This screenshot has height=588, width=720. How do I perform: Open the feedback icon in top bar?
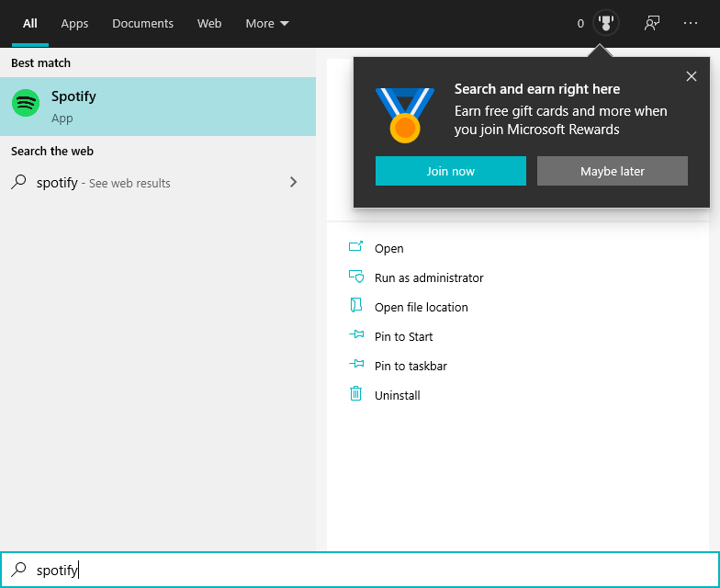[x=652, y=23]
